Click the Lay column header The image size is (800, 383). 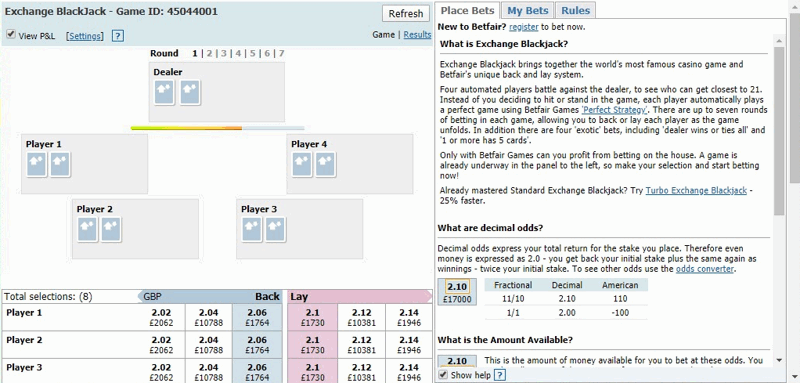pyautogui.click(x=299, y=296)
